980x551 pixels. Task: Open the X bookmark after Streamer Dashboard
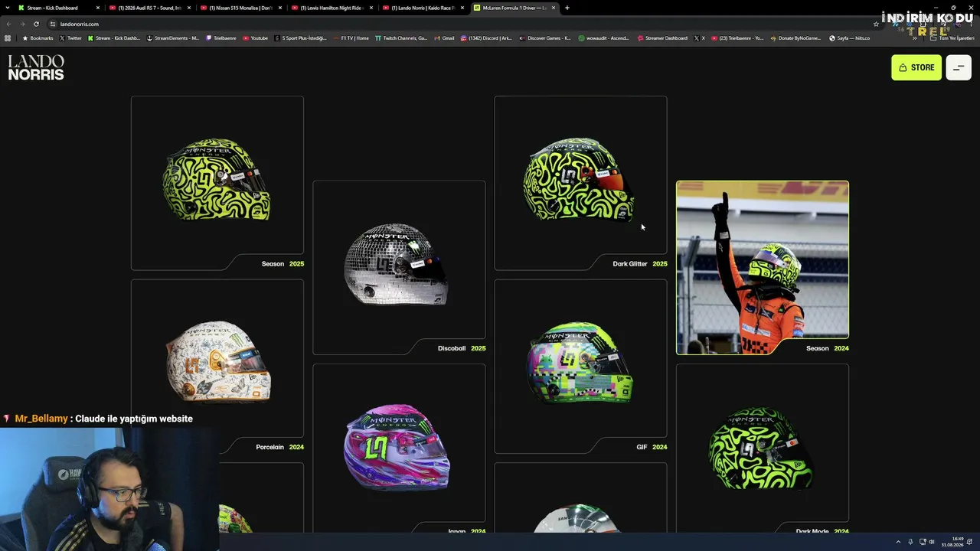pos(700,38)
